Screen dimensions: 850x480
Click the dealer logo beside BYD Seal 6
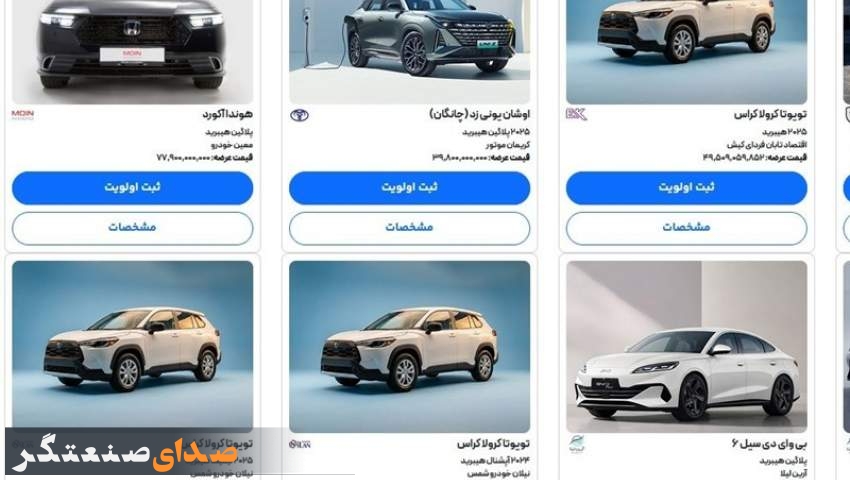[577, 444]
